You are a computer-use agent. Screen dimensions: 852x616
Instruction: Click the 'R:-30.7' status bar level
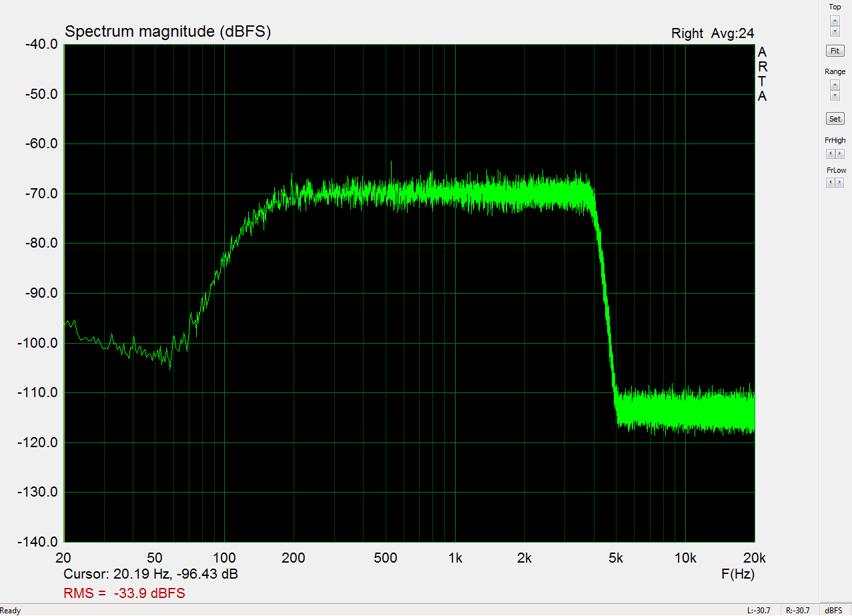tap(797, 610)
